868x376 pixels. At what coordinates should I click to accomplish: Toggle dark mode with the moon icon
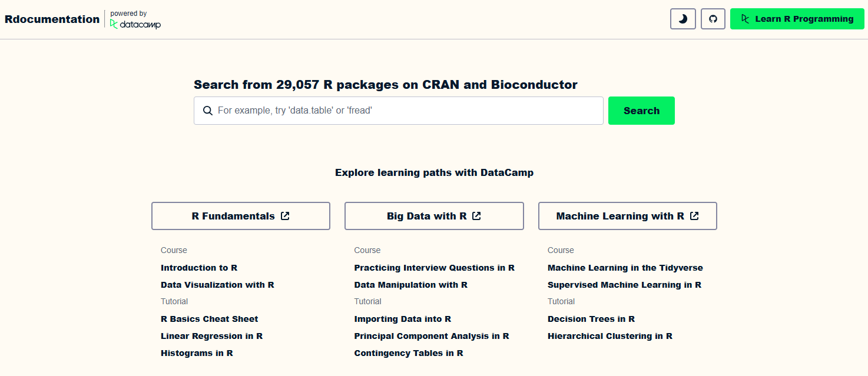(683, 19)
